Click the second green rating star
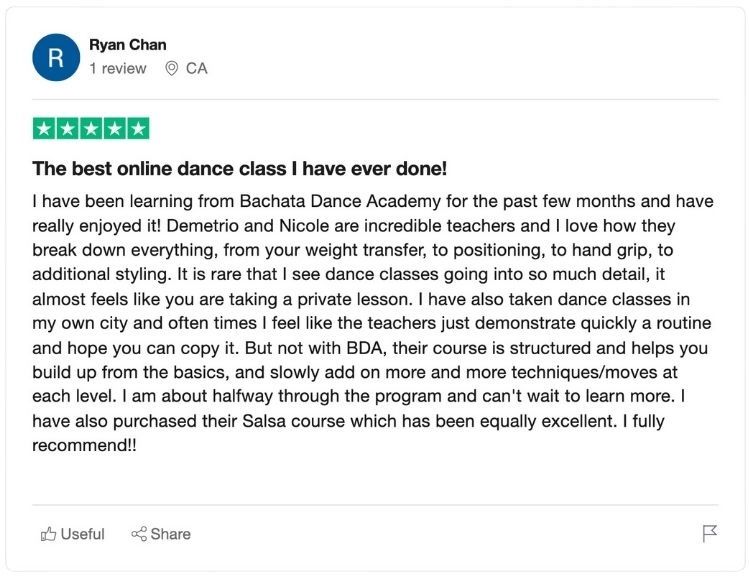749x577 pixels. coord(67,129)
